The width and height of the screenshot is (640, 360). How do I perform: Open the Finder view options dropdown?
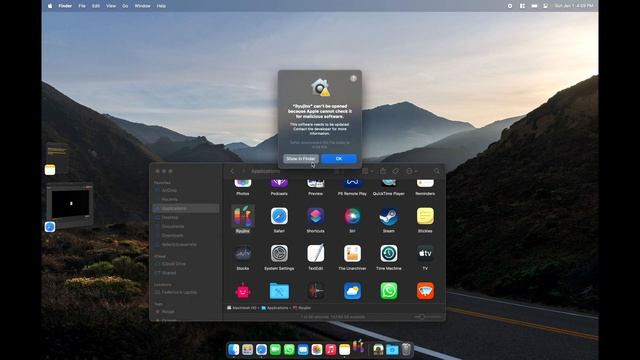(368, 171)
